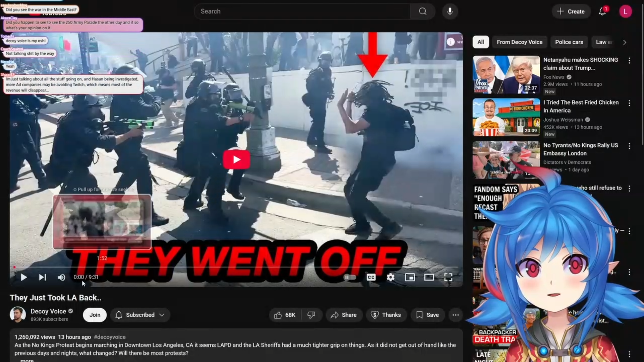Click the Share button
Image resolution: width=644 pixels, height=362 pixels.
[344, 315]
